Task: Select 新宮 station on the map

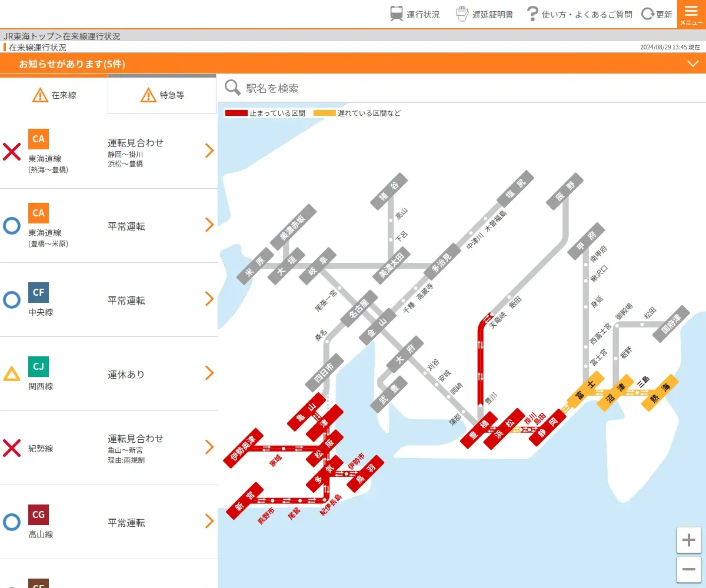Action: (245, 500)
